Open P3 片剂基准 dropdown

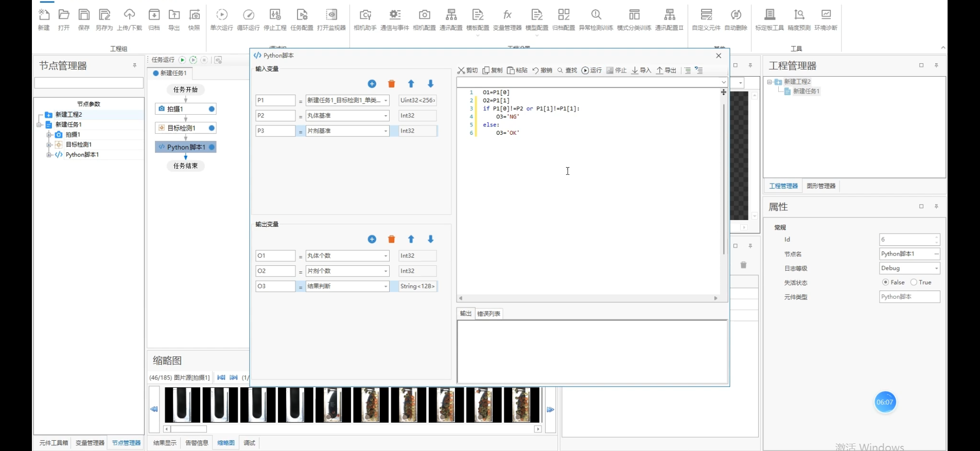pyautogui.click(x=386, y=131)
